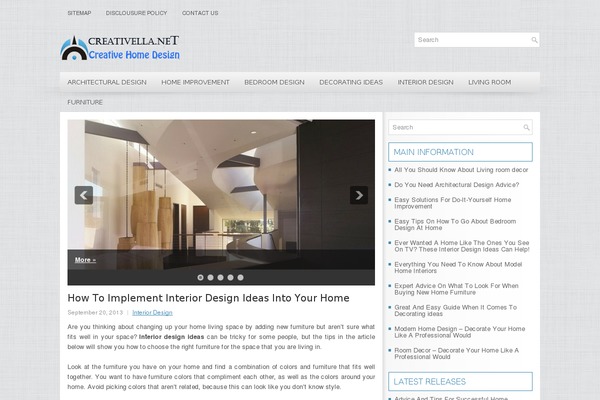600x400 pixels.
Task: Select the second slider dot
Action: tap(210, 278)
